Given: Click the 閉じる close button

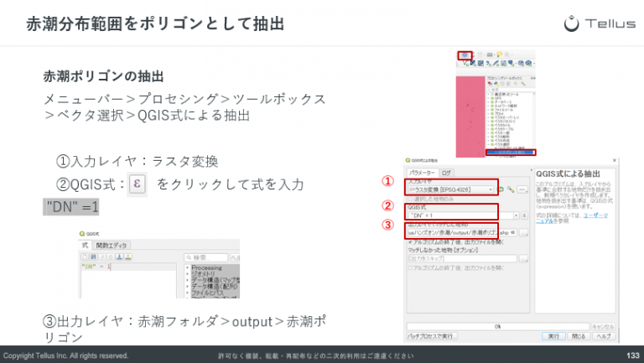Looking at the screenshot, I should coord(579,336).
